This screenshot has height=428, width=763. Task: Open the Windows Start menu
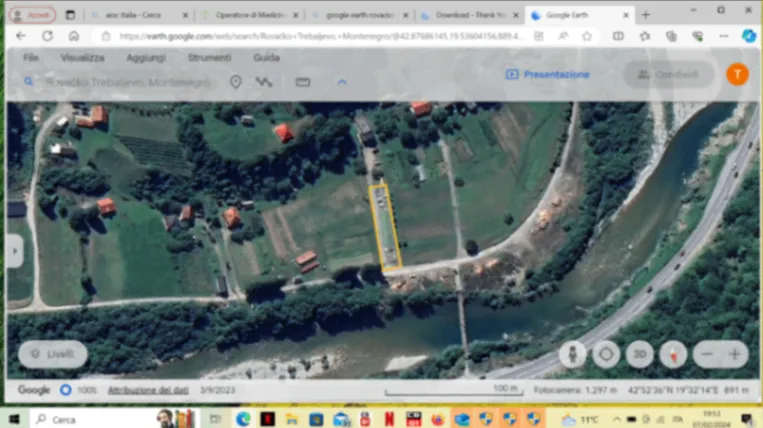click(x=14, y=419)
